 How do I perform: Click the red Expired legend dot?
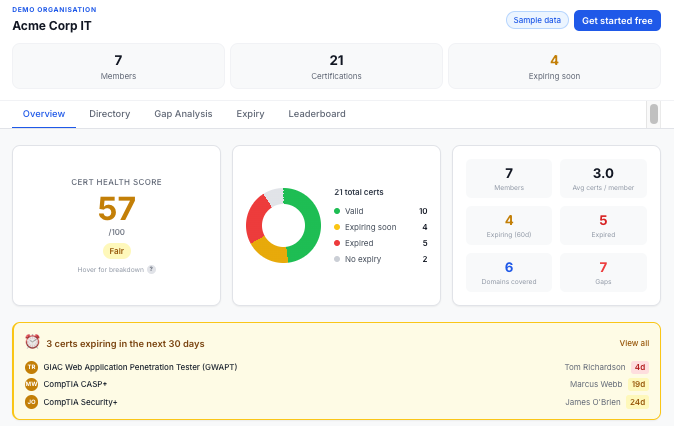click(x=337, y=243)
